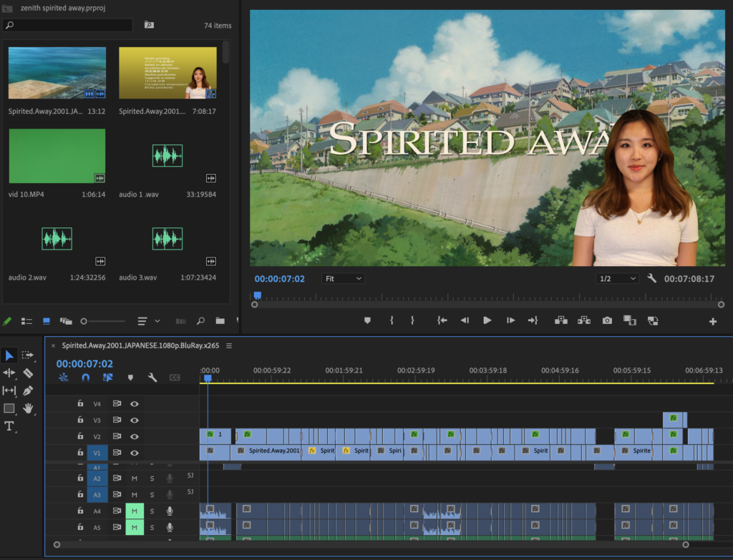733x560 pixels.
Task: Toggle V4 track output eye
Action: [135, 404]
